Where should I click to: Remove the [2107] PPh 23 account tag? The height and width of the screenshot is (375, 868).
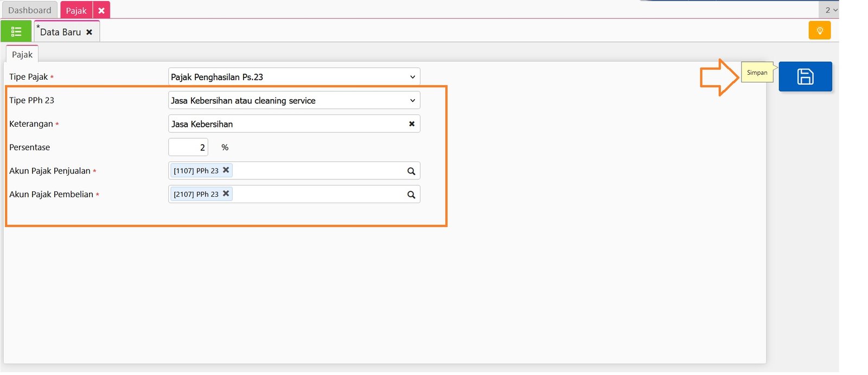coord(226,193)
